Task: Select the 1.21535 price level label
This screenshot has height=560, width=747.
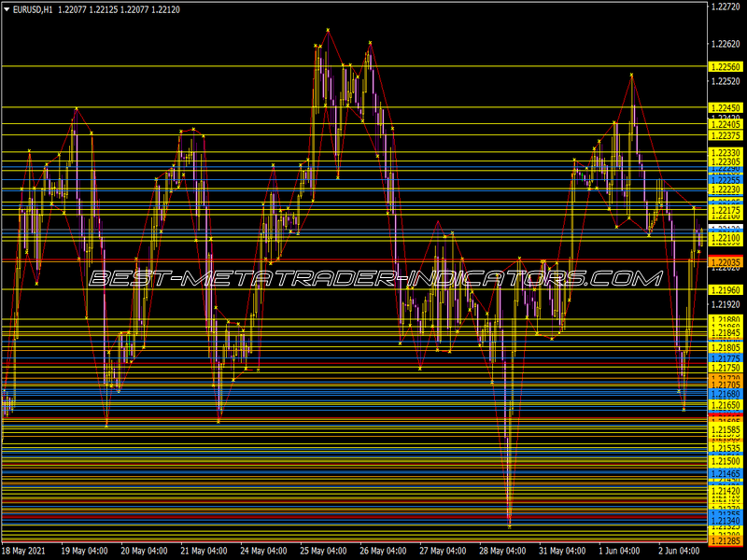Action: pos(726,449)
